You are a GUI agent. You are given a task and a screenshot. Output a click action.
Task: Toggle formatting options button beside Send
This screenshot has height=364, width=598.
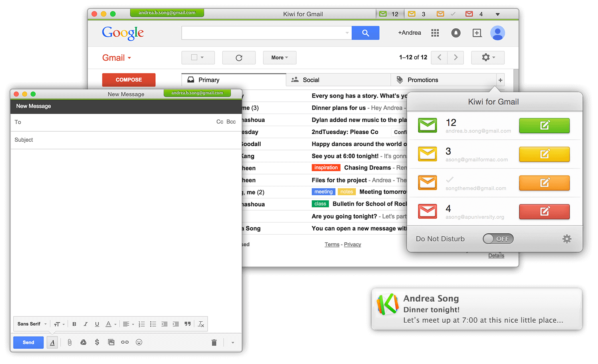52,342
